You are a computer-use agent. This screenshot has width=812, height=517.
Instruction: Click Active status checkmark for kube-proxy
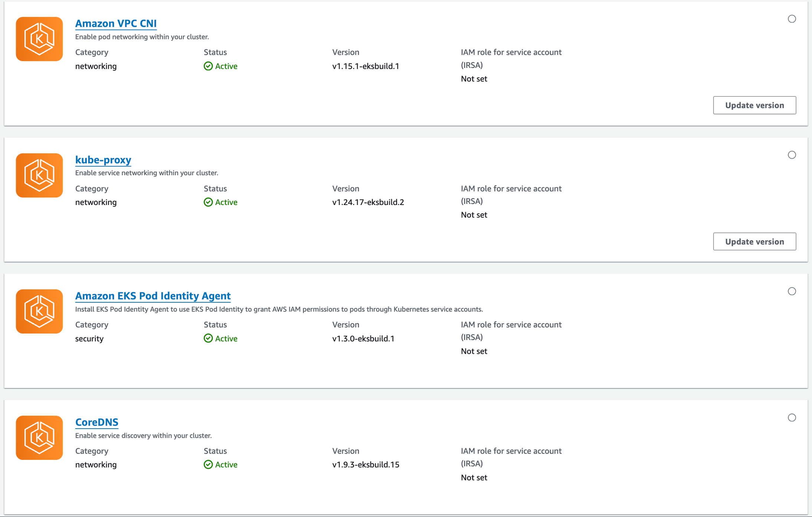pyautogui.click(x=208, y=202)
